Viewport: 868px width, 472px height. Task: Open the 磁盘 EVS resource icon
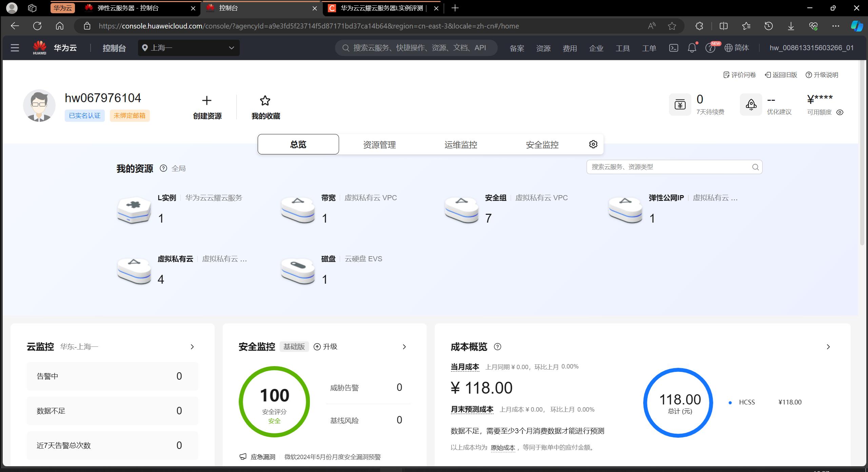coord(298,271)
